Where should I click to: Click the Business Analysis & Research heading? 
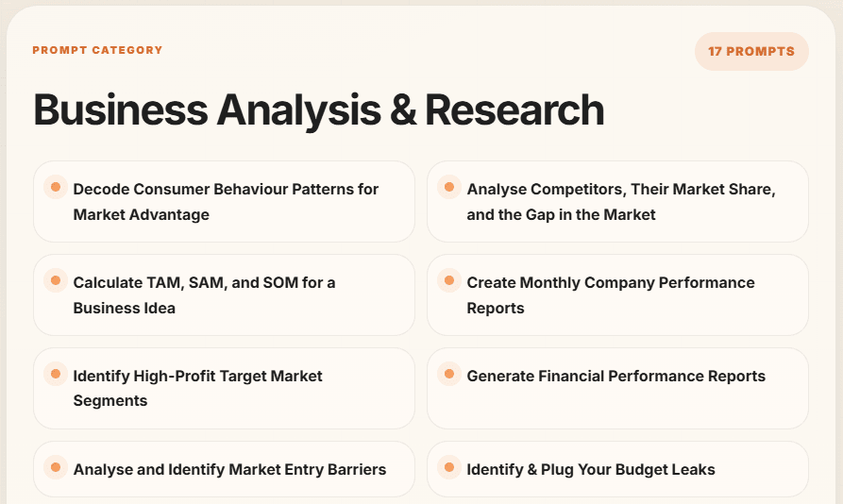click(x=318, y=110)
